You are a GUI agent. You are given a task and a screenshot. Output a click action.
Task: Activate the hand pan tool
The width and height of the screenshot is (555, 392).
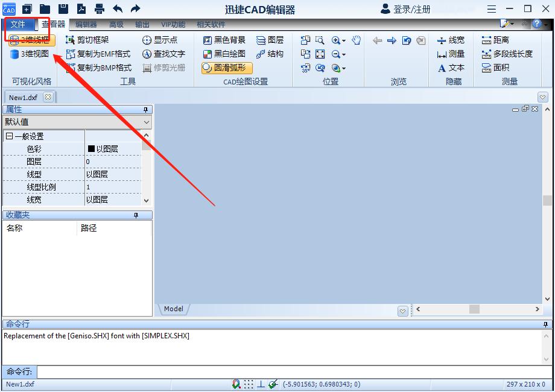pyautogui.click(x=357, y=40)
